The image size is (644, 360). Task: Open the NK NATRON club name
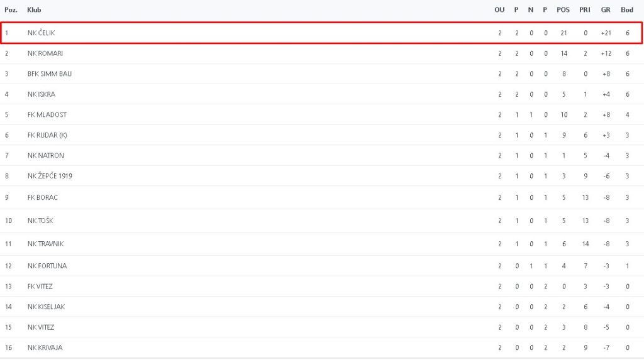(x=45, y=156)
